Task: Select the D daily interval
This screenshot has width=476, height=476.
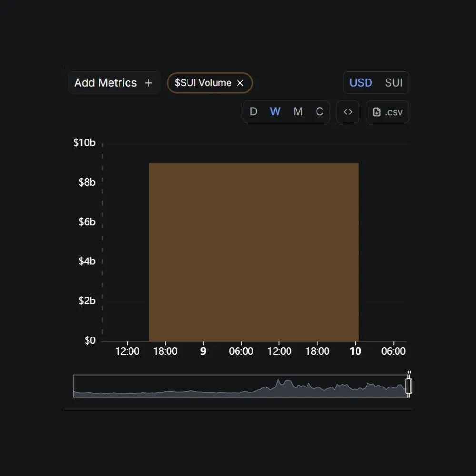Action: click(254, 112)
